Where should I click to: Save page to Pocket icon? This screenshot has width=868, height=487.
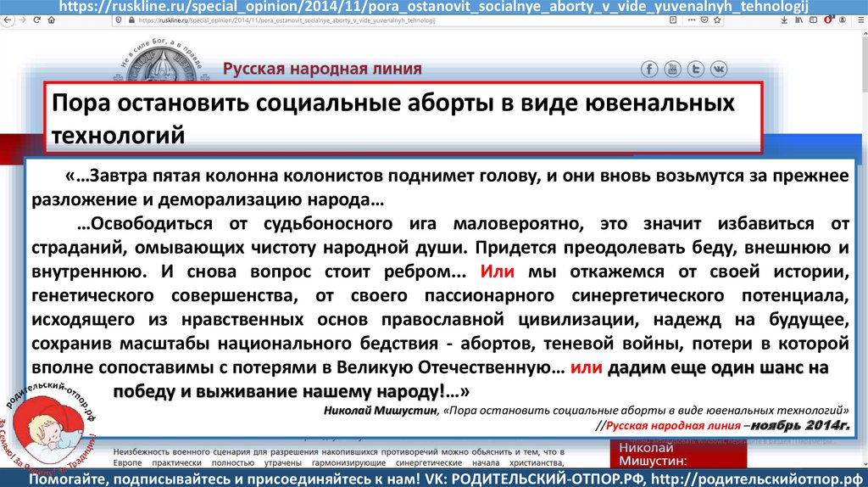click(704, 20)
